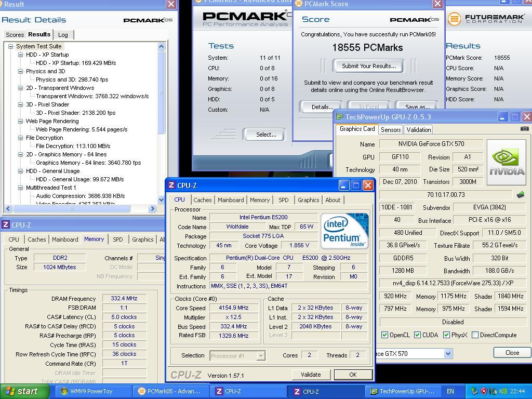Image resolution: width=532 pixels, height=399 pixels.
Task: Toggle the DirectCompute checkbox in GPU-Z
Action: pos(475,335)
